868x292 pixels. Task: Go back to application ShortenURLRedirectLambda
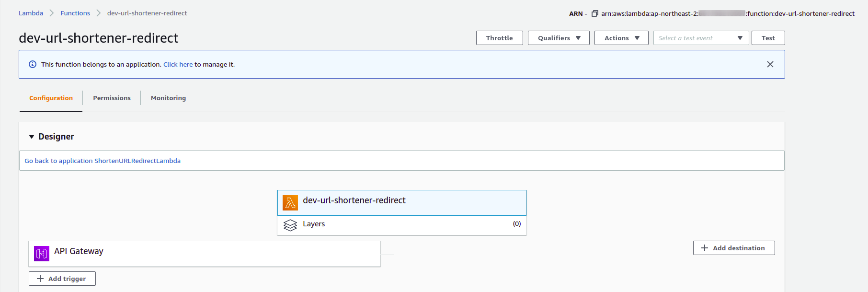[x=103, y=161]
